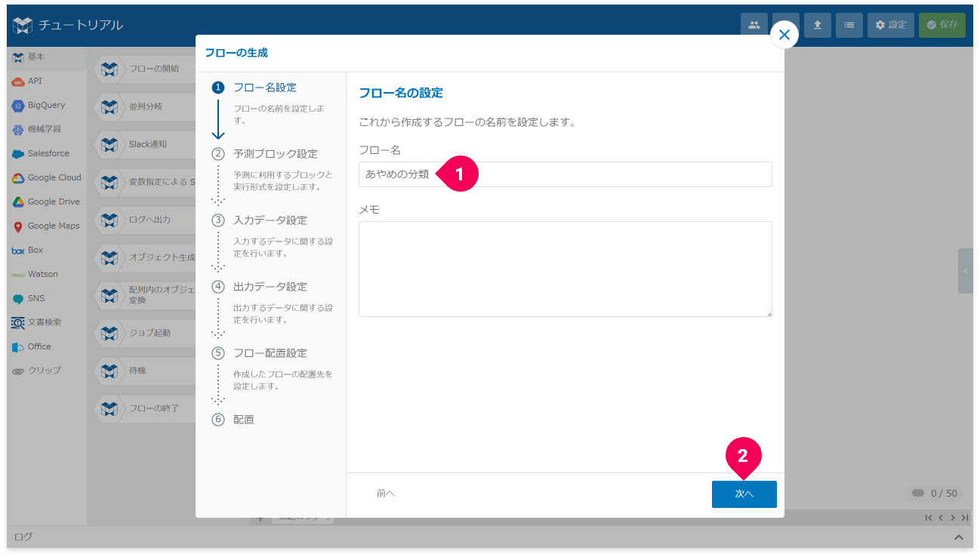The height and width of the screenshot is (557, 980).
Task: Click the Google Drive icon
Action: pyautogui.click(x=18, y=202)
